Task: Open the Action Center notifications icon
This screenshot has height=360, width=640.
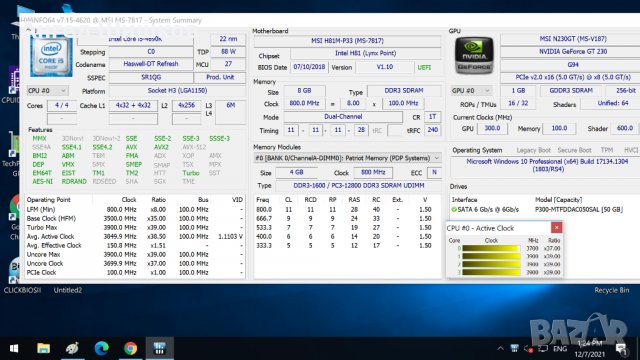Action: point(621,349)
